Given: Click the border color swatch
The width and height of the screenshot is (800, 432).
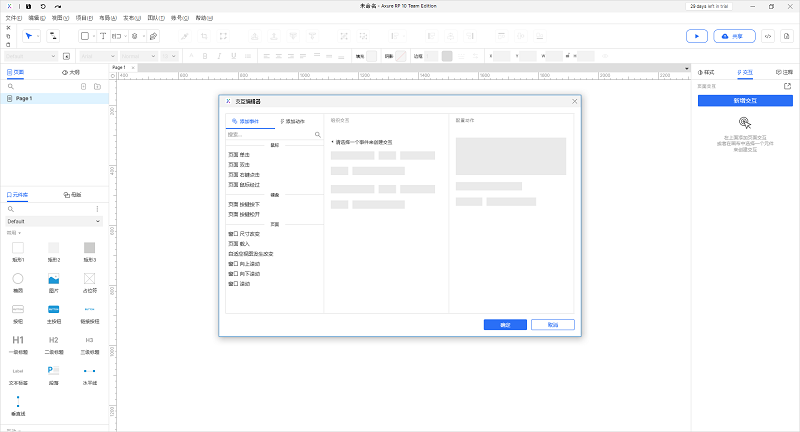Looking at the screenshot, I should pyautogui.click(x=447, y=56).
